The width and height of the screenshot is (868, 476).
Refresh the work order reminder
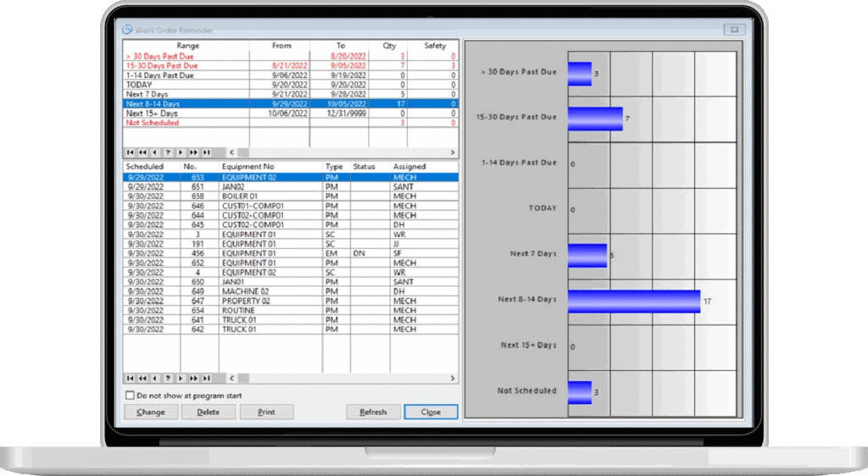coord(373,412)
